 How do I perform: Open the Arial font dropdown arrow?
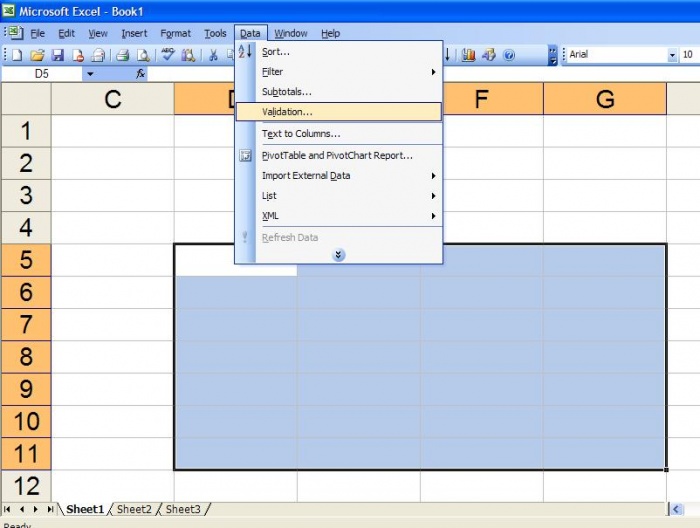[672, 55]
